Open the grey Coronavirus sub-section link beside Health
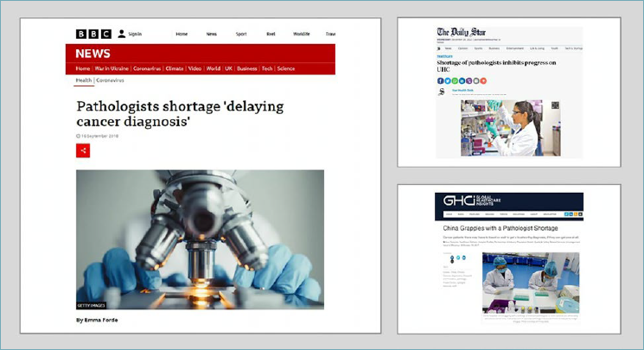This screenshot has width=644, height=350. click(110, 80)
